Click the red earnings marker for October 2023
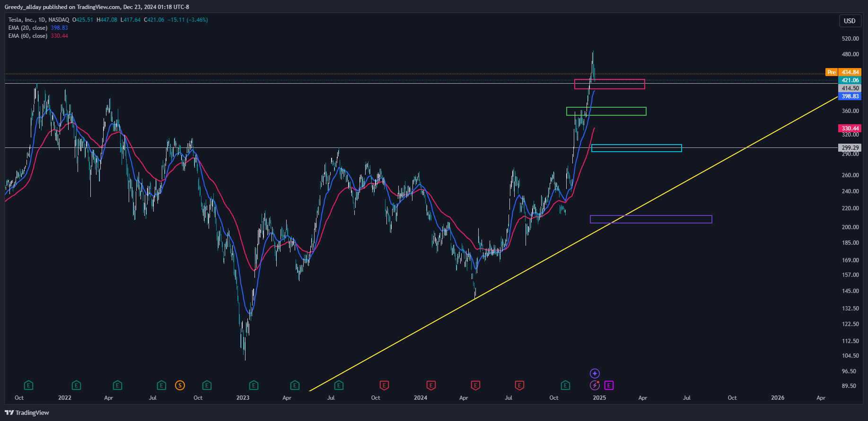The image size is (868, 421). tap(384, 386)
